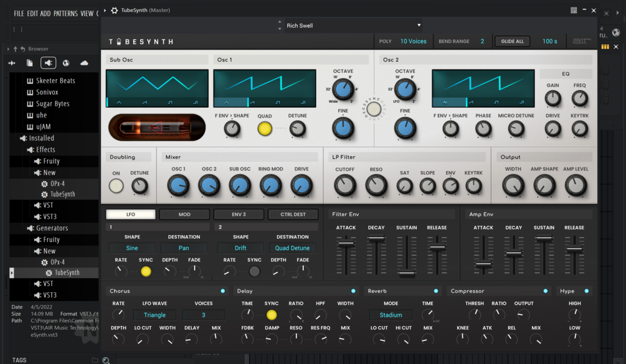The width and height of the screenshot is (626, 364).
Task: Select OPx-4 under Effects New
Action: pyautogui.click(x=53, y=184)
